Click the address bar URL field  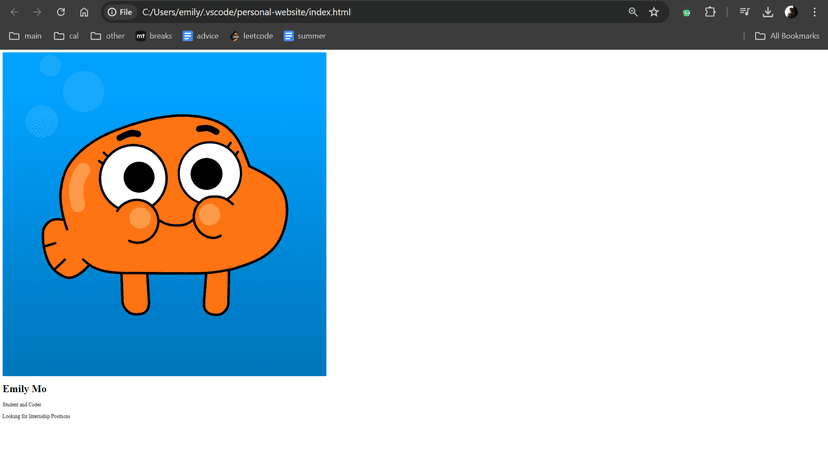point(380,12)
